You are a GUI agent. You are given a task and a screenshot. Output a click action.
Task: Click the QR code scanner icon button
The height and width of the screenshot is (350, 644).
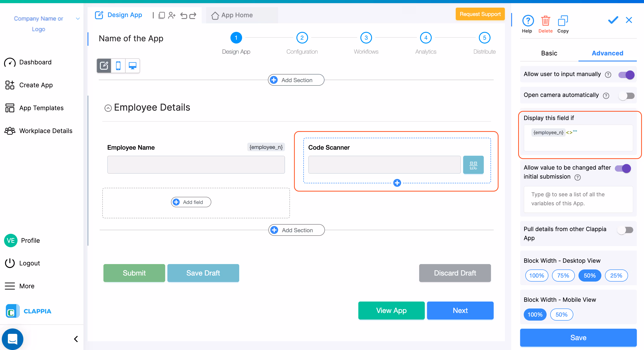pos(473,165)
